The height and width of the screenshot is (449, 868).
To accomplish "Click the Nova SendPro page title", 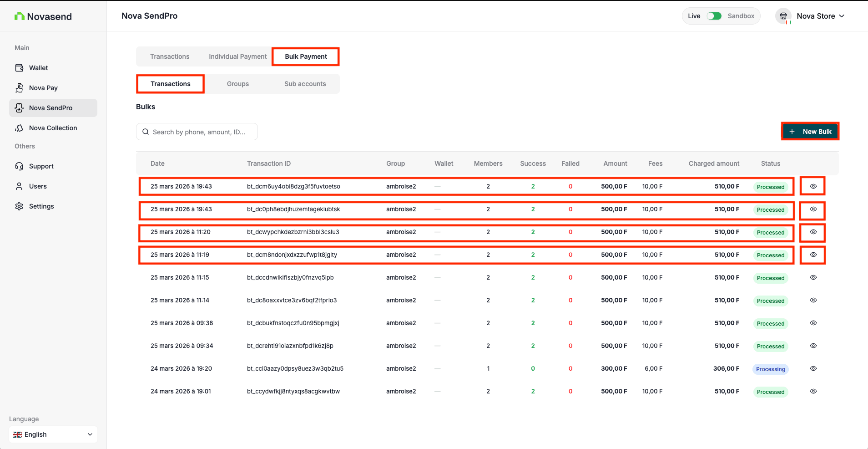I will tap(149, 16).
